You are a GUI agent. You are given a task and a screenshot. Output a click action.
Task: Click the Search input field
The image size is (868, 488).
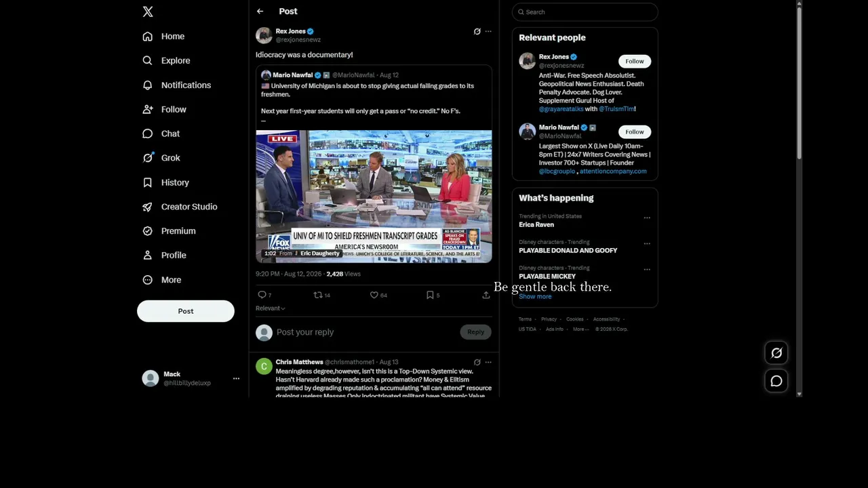point(585,12)
